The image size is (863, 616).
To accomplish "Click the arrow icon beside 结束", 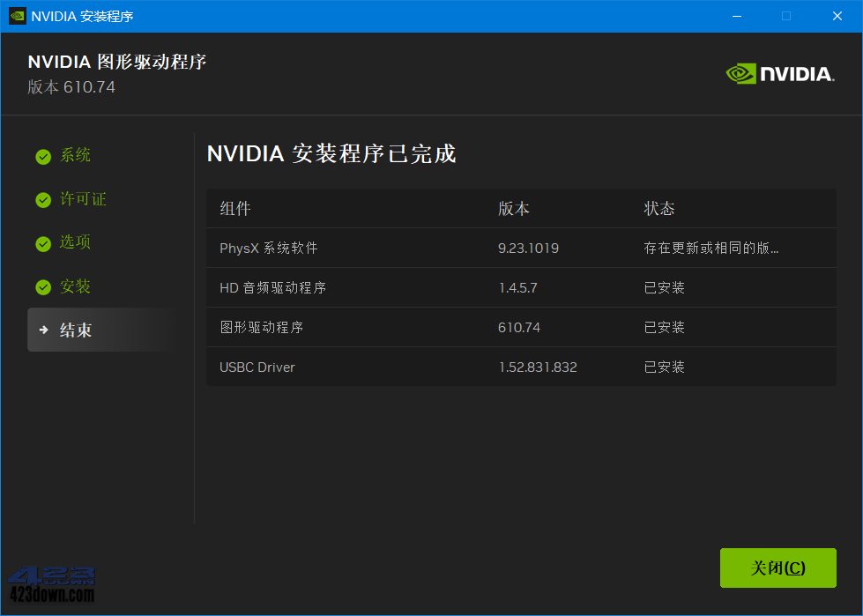I will tap(43, 330).
